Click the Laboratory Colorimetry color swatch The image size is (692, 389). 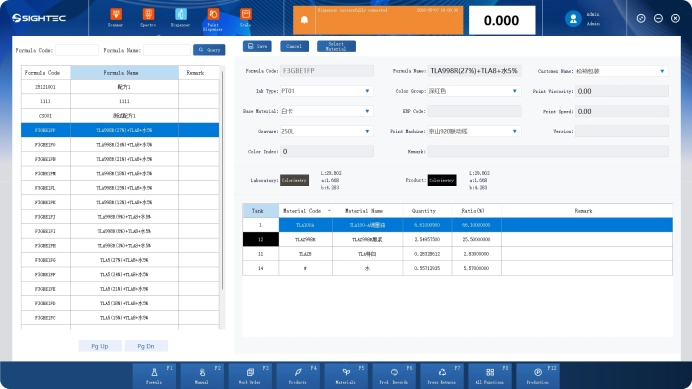click(294, 180)
